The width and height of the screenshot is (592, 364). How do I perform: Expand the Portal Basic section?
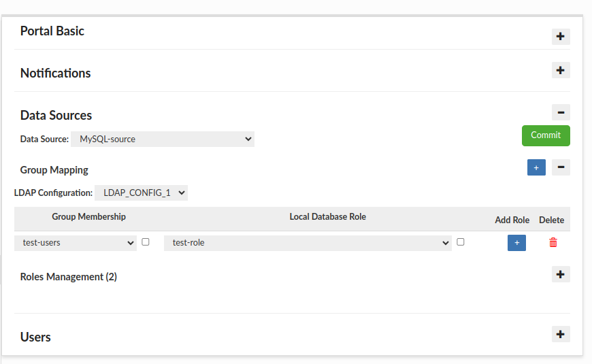560,37
